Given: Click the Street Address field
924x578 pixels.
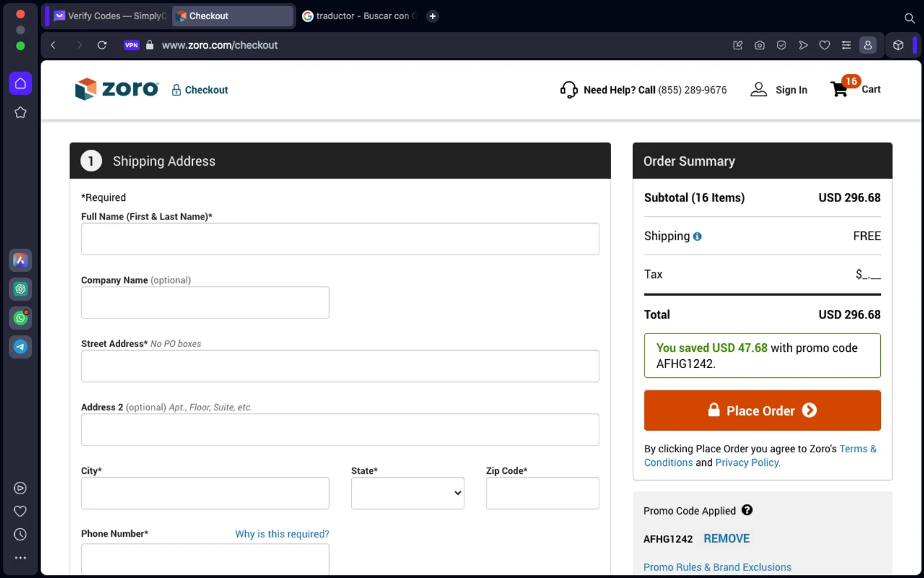Looking at the screenshot, I should pyautogui.click(x=340, y=366).
